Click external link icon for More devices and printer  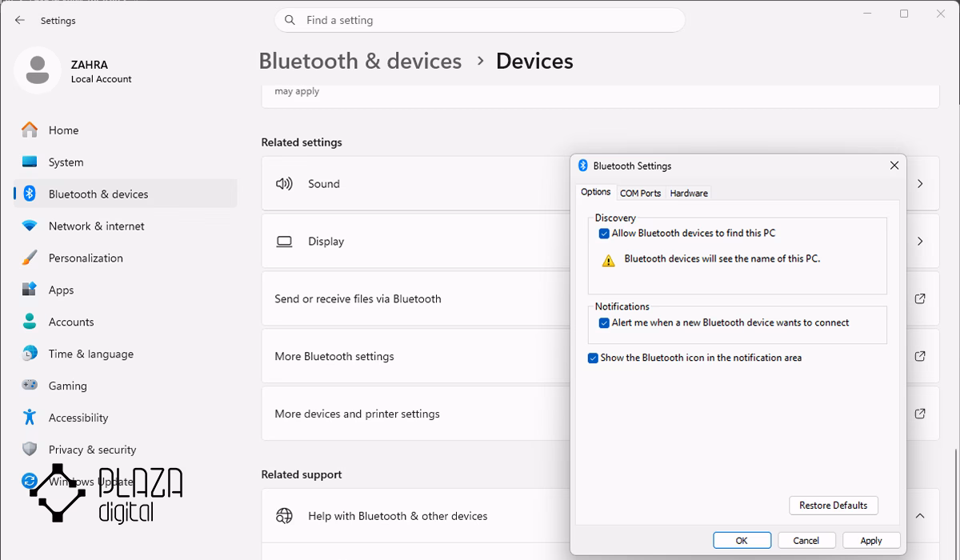tap(920, 414)
